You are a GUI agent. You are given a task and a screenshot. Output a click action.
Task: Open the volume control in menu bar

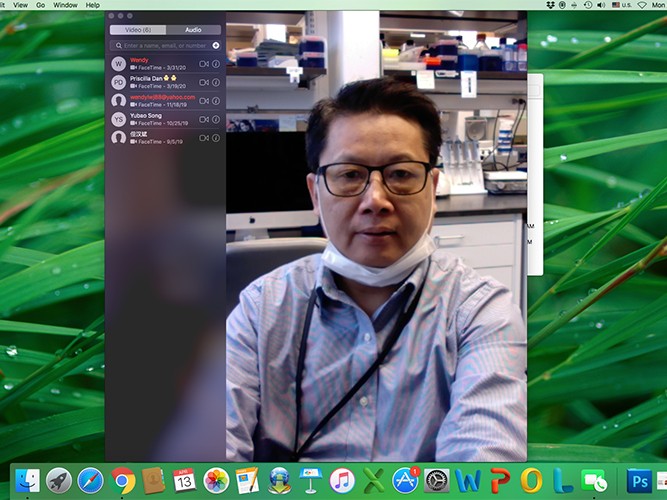pos(601,5)
